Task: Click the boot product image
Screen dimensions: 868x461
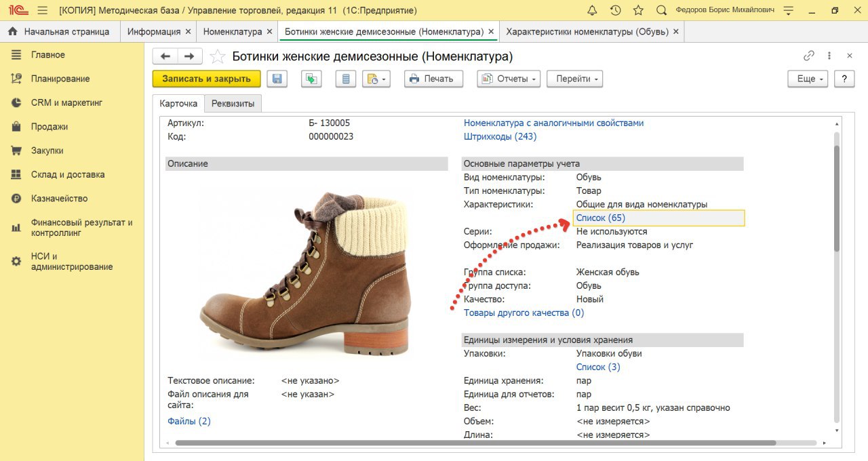Action: (x=307, y=273)
